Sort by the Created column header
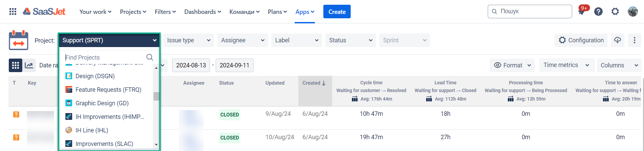Viewport: 644px width, 151px height. [314, 83]
